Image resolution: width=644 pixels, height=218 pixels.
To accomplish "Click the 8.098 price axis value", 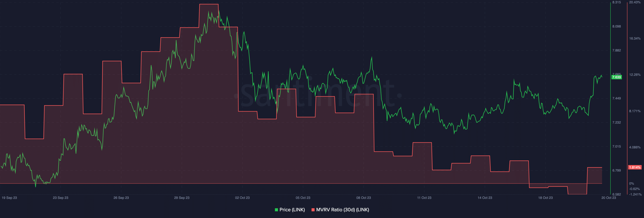I will coord(617,26).
